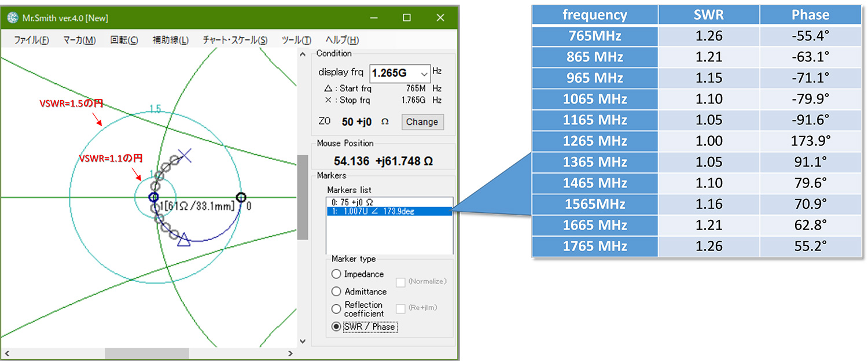The height and width of the screenshot is (361, 868).
Task: Click the 765MHz frequency cell in table
Action: [x=595, y=36]
